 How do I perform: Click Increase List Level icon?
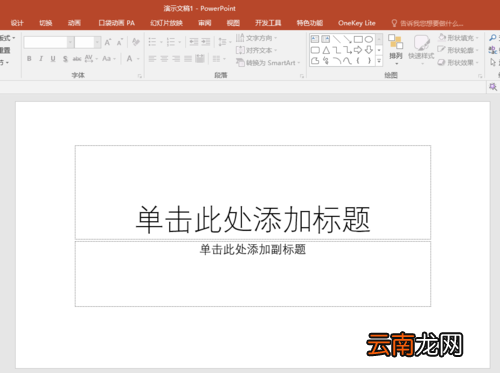coord(206,42)
